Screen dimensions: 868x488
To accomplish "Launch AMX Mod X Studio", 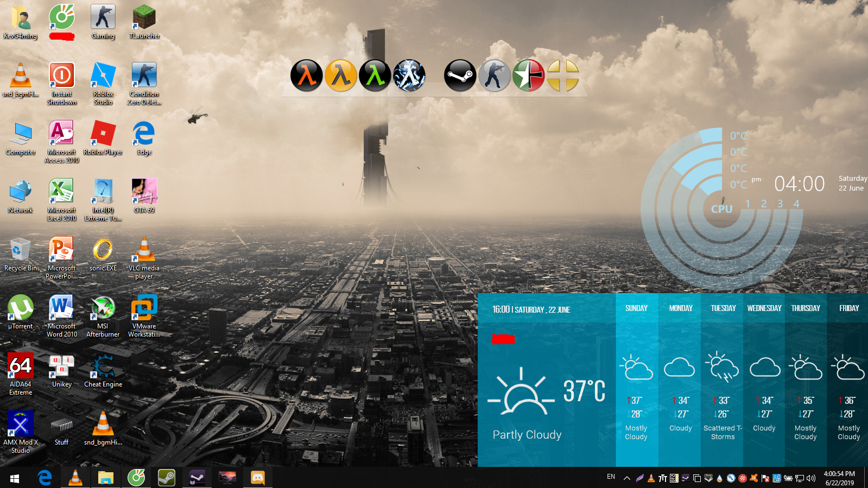I will pyautogui.click(x=21, y=432).
